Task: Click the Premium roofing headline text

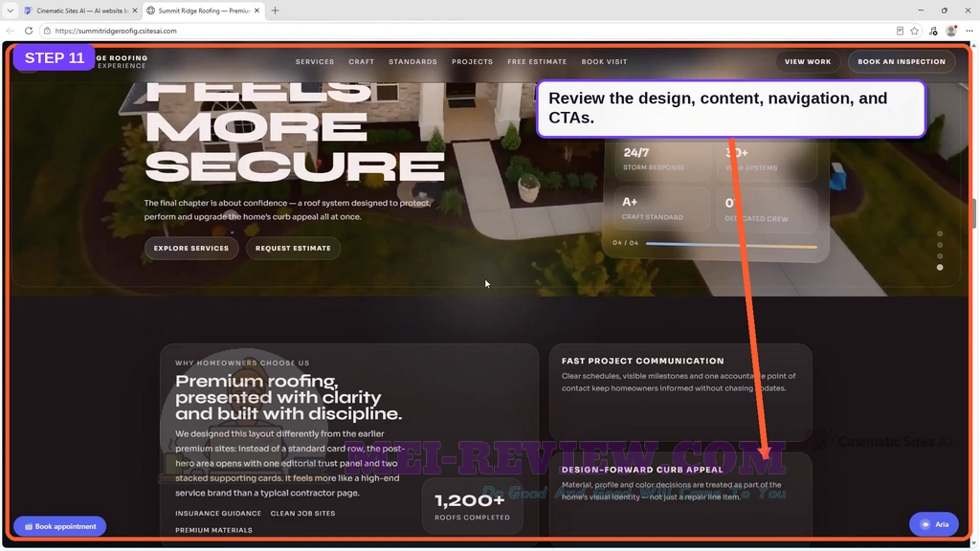Action: [x=288, y=397]
